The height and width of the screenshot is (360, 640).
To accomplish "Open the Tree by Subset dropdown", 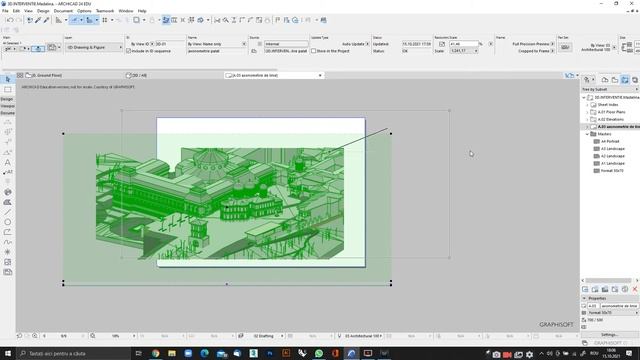I will [x=610, y=89].
